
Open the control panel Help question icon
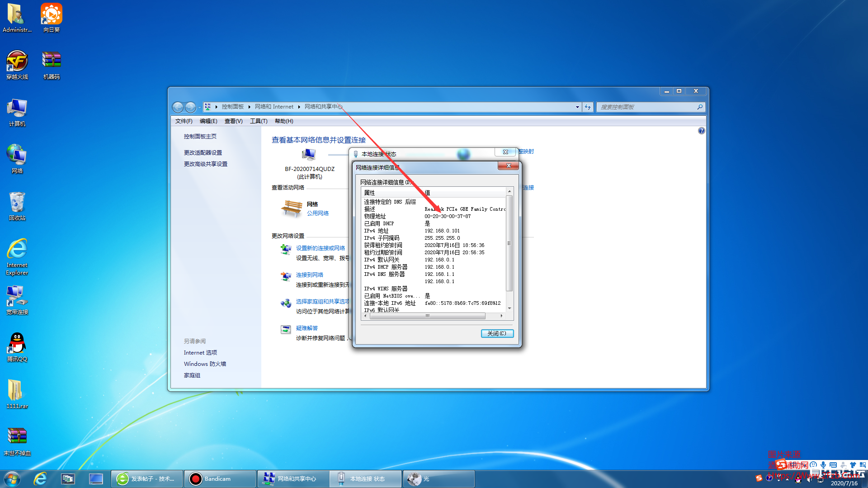(701, 131)
